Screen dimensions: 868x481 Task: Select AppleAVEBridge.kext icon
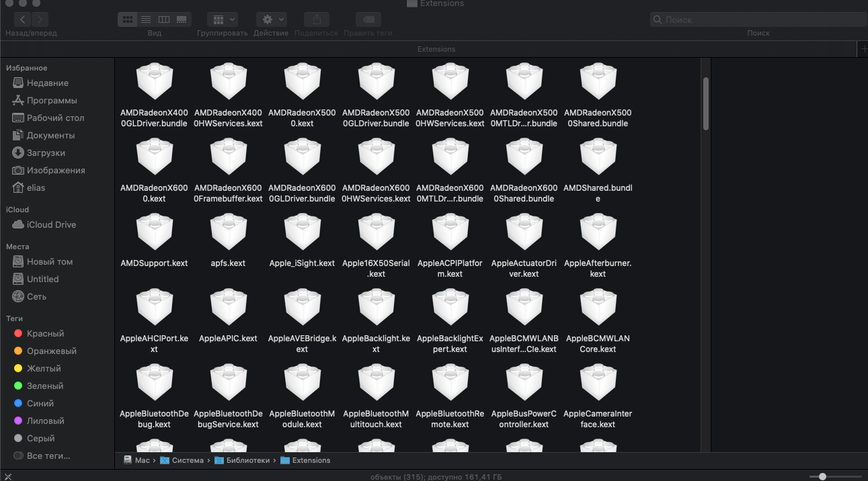(x=302, y=308)
